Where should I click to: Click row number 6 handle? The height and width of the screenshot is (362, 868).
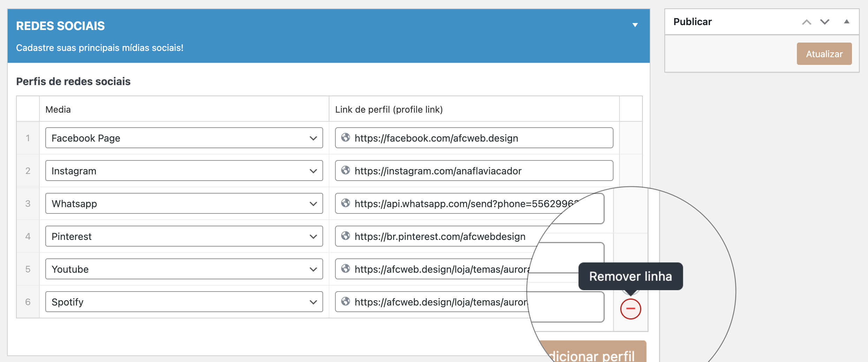[28, 302]
